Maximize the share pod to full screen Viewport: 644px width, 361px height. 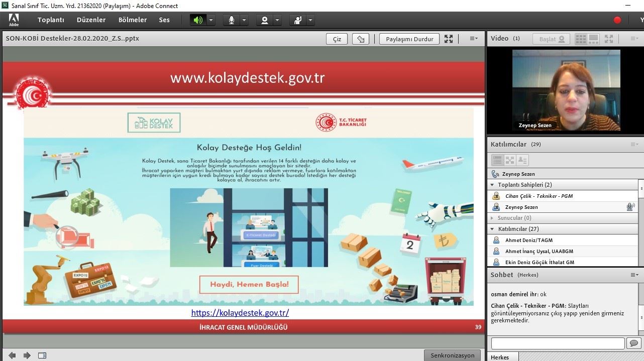[x=449, y=39]
